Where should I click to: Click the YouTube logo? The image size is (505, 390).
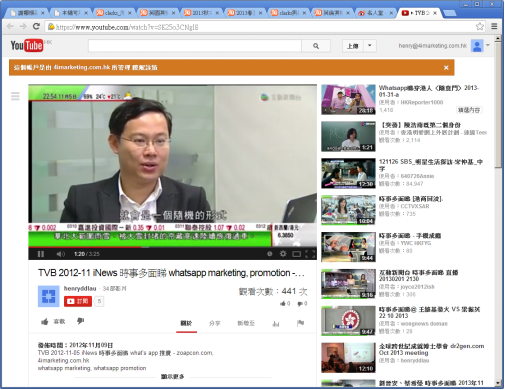[x=27, y=46]
